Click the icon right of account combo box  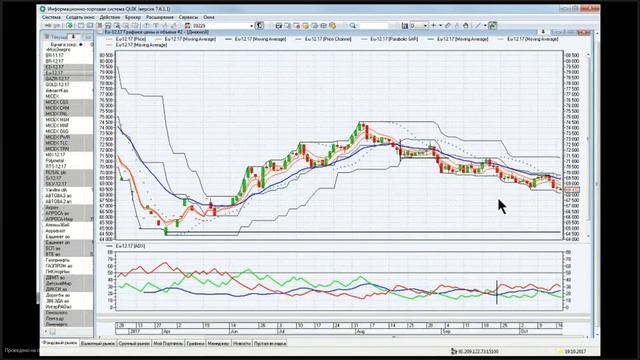pyautogui.click(x=259, y=25)
